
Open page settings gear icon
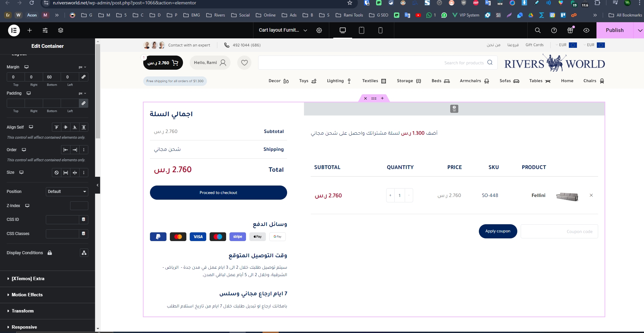319,30
